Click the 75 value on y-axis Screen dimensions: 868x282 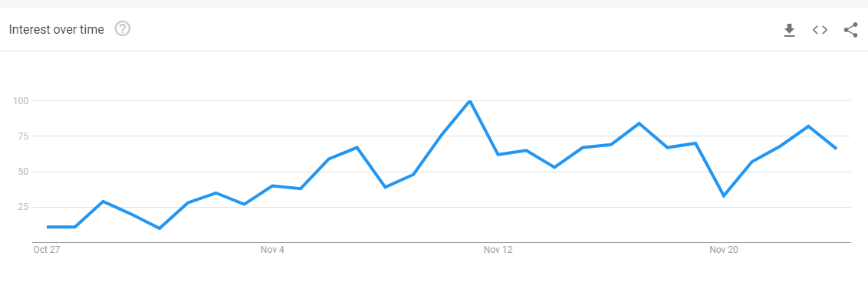click(23, 136)
